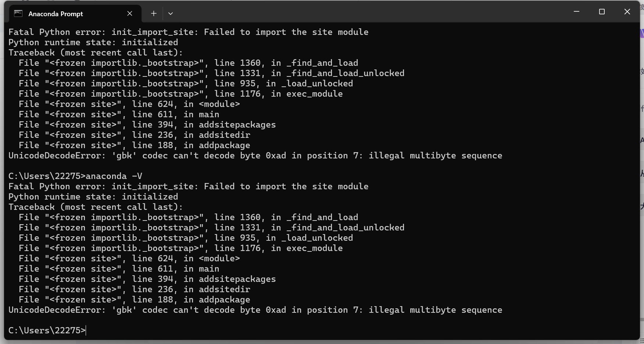This screenshot has width=644, height=344.
Task: Maximize the terminal window
Action: coord(601,11)
